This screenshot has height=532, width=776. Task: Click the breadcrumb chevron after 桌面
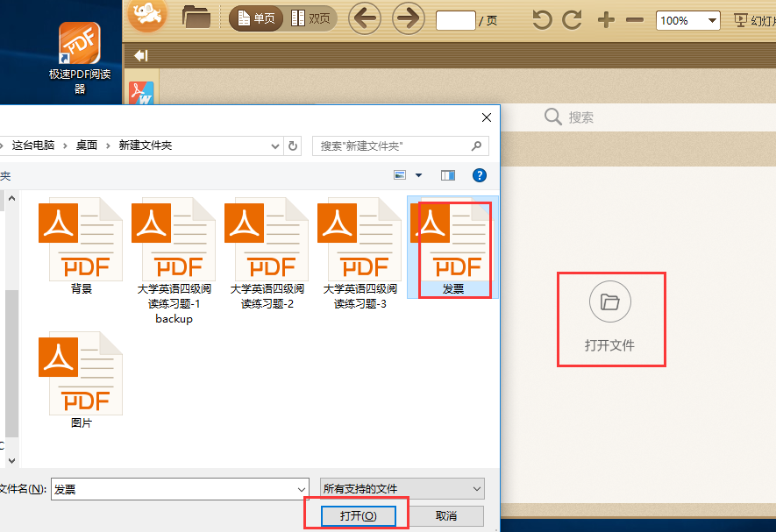[x=108, y=146]
